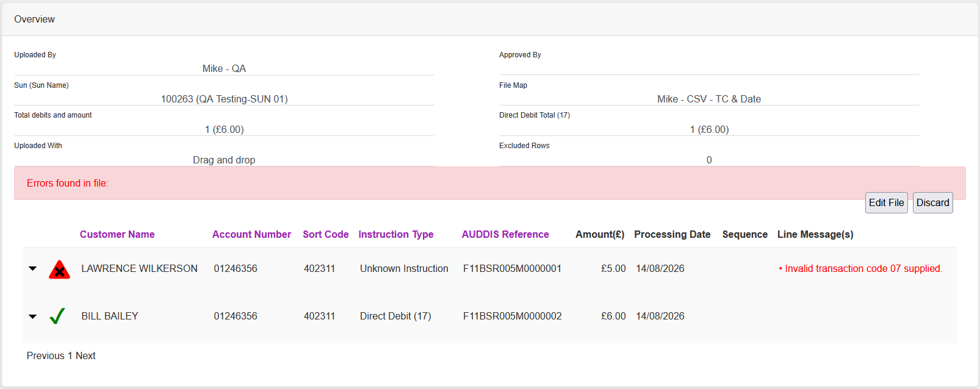Image resolution: width=980 pixels, height=389 pixels.
Task: Sort by Customer Name column
Action: pos(117,234)
